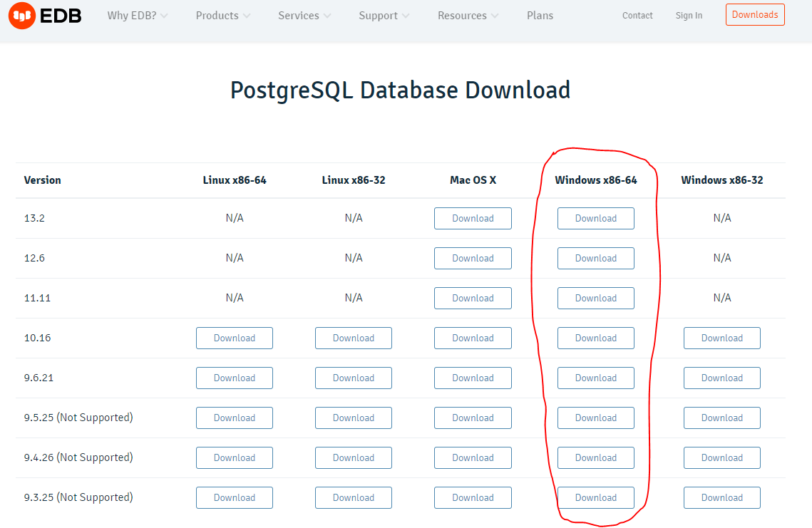This screenshot has height=528, width=812.
Task: Select the 10.16 version cell
Action: tap(37, 338)
